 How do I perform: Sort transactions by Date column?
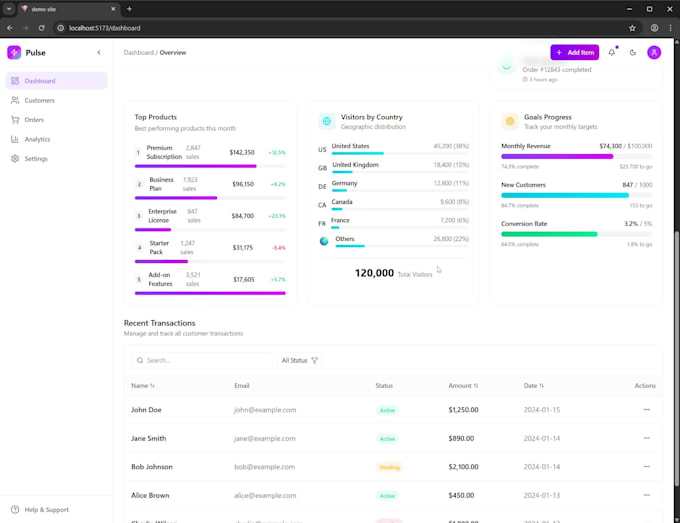coord(533,386)
